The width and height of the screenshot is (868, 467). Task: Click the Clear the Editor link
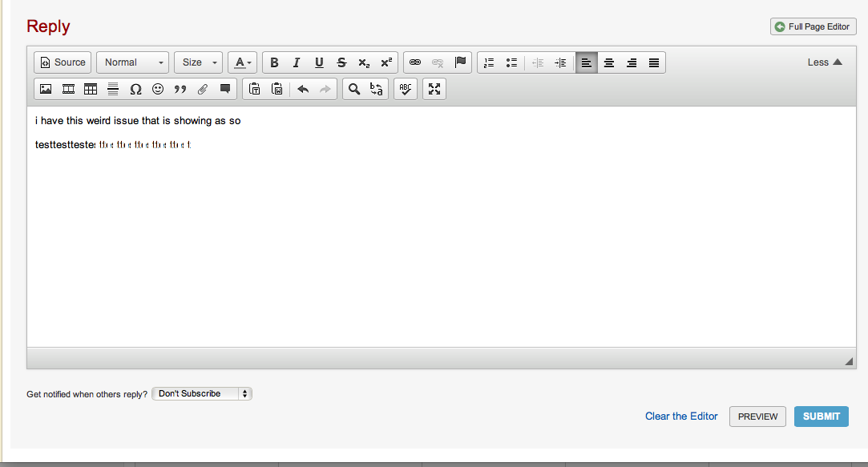(681, 417)
